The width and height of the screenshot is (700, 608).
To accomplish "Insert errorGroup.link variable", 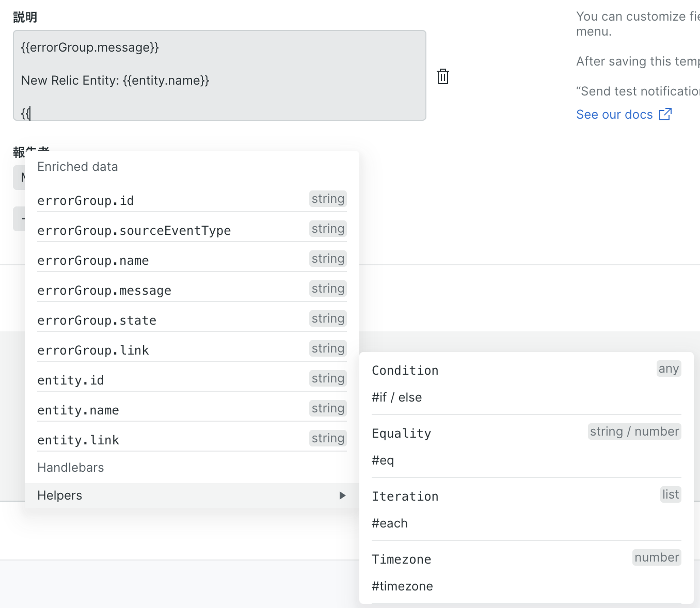I will [x=93, y=350].
